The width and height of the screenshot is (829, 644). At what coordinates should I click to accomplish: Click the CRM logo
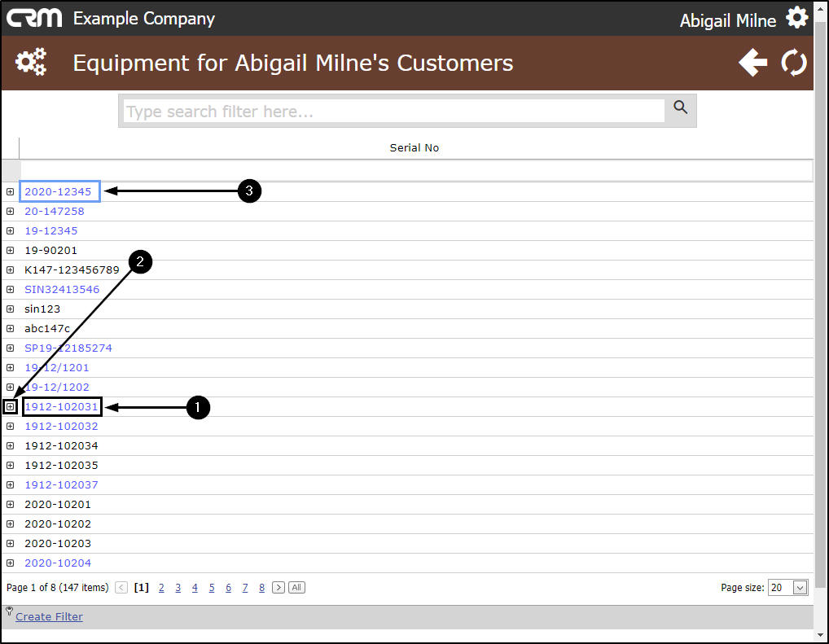pyautogui.click(x=34, y=18)
